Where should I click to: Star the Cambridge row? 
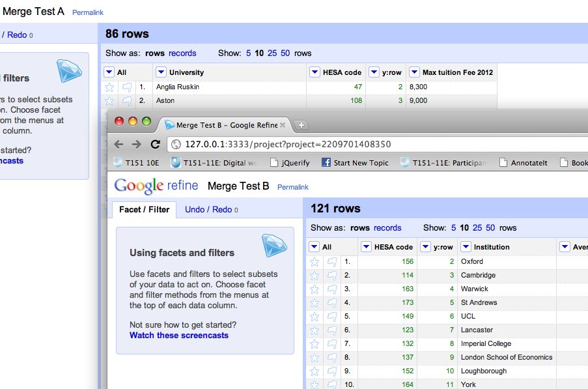pyautogui.click(x=315, y=276)
